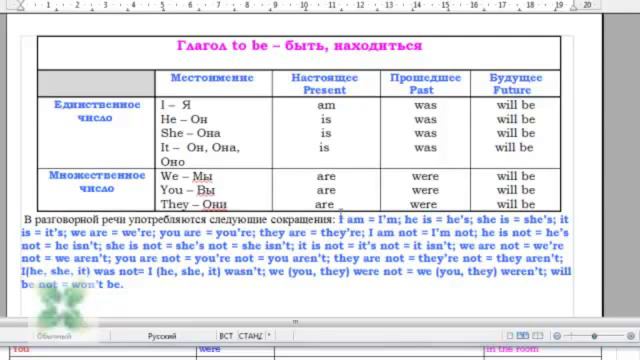Click the 'It – Он, Она,' pronoun line

[200, 147]
